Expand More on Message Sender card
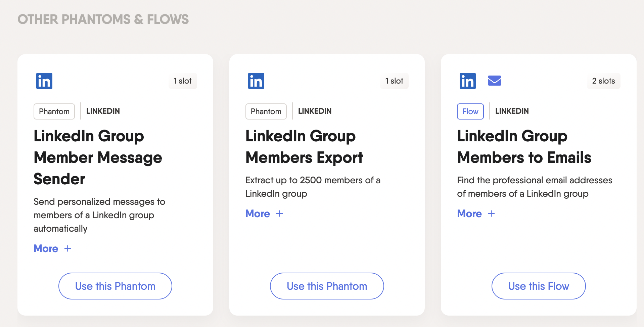This screenshot has height=327, width=644. (46, 248)
